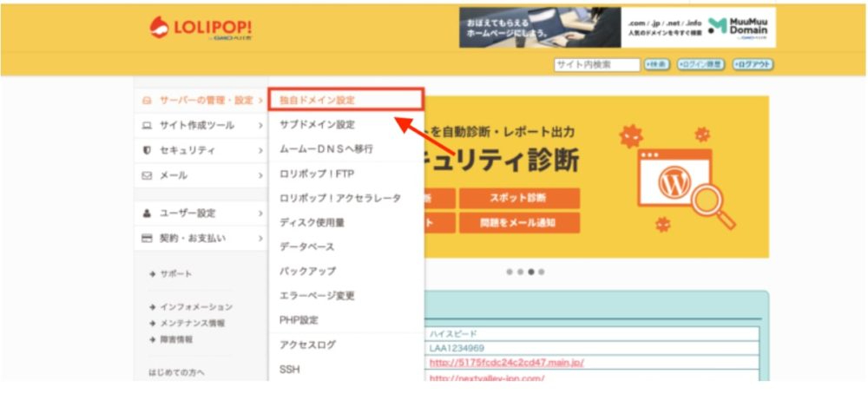Select メール label in sidebar

pos(174,175)
